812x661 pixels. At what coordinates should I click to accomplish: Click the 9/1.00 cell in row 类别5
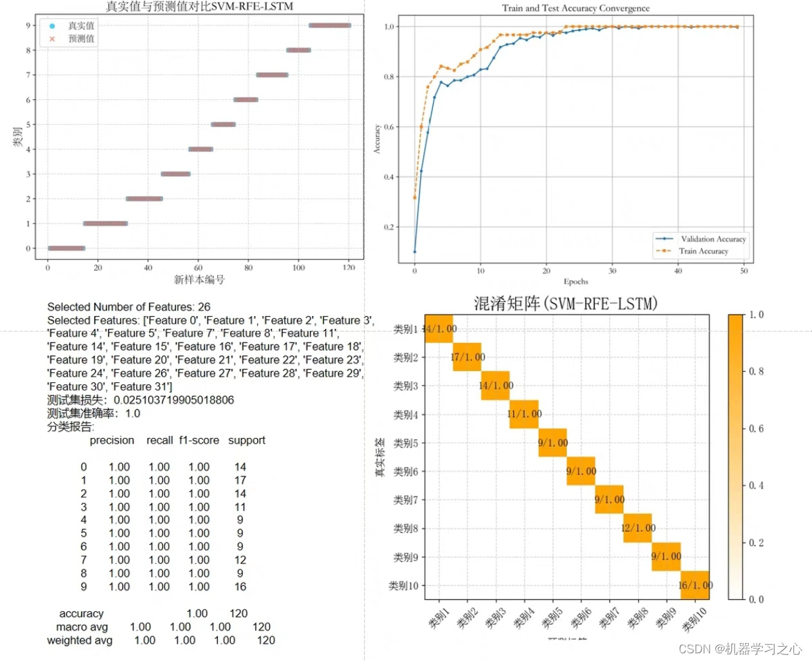tap(552, 442)
